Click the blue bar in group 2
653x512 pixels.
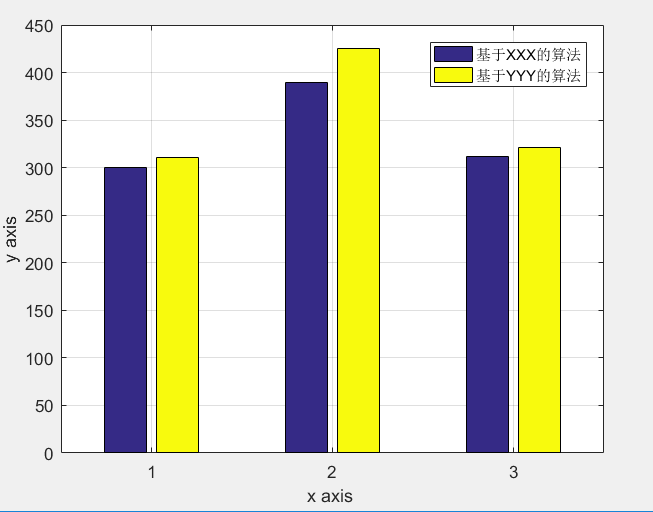pyautogui.click(x=307, y=267)
